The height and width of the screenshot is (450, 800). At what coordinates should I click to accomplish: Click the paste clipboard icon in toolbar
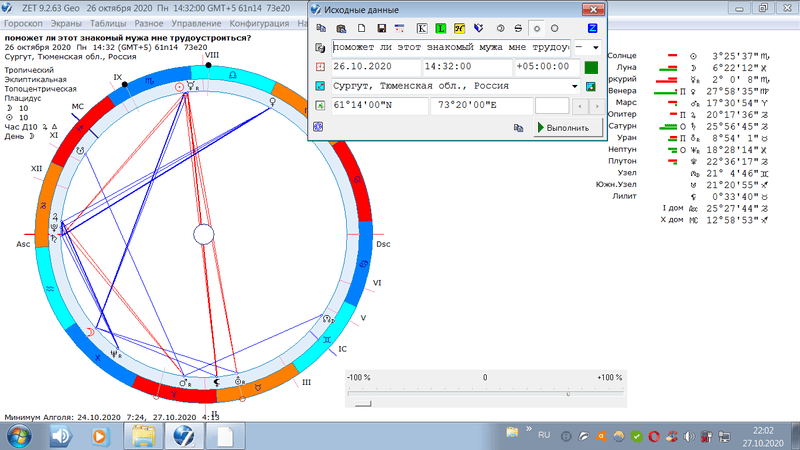pos(342,28)
